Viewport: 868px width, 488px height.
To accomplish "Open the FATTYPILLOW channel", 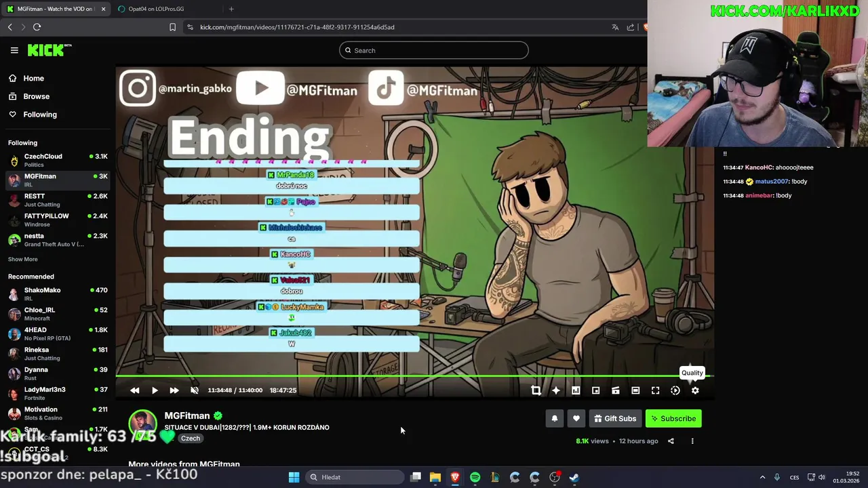I will click(58, 220).
